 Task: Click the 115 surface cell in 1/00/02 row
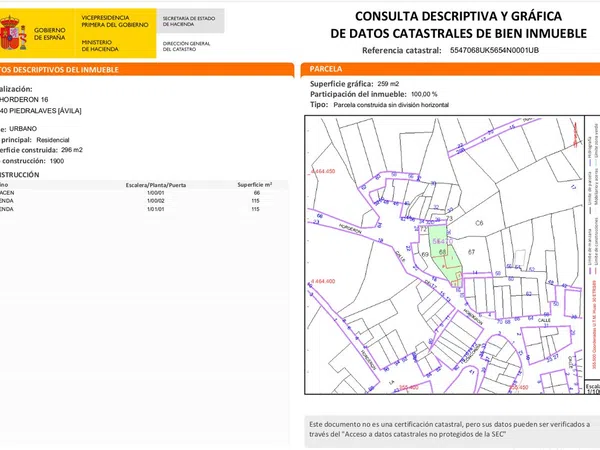[x=255, y=201]
